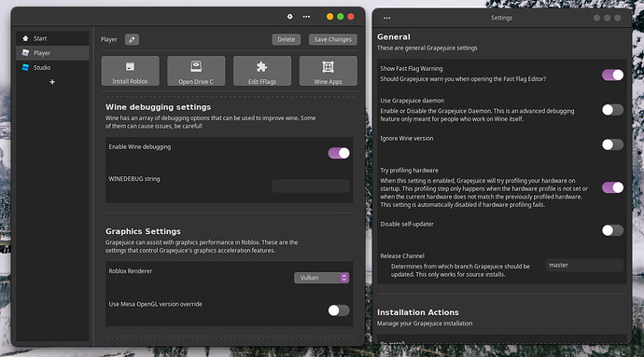Open settings gear in main window header

[290, 17]
